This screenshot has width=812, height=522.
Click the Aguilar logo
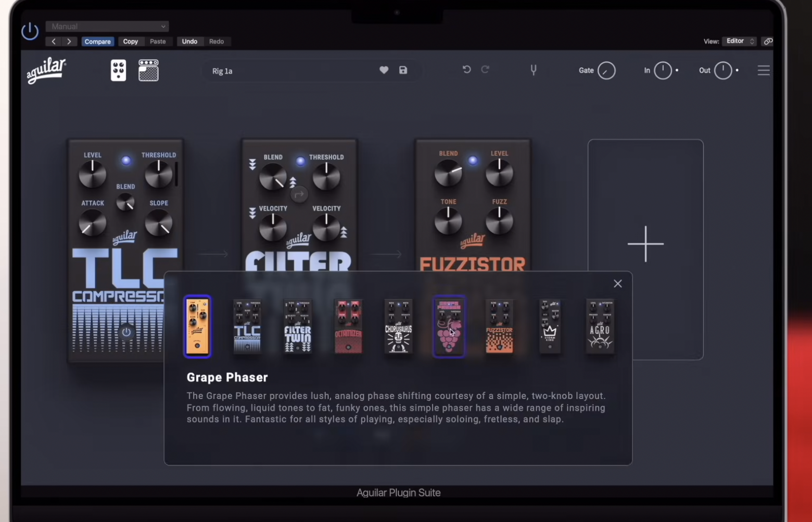pyautogui.click(x=46, y=70)
